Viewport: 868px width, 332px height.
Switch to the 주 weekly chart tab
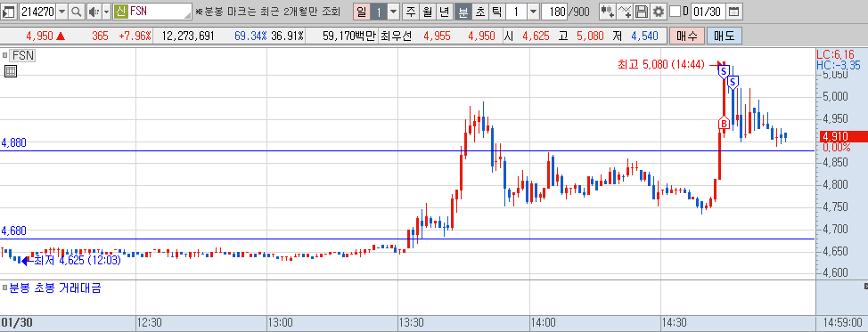410,11
